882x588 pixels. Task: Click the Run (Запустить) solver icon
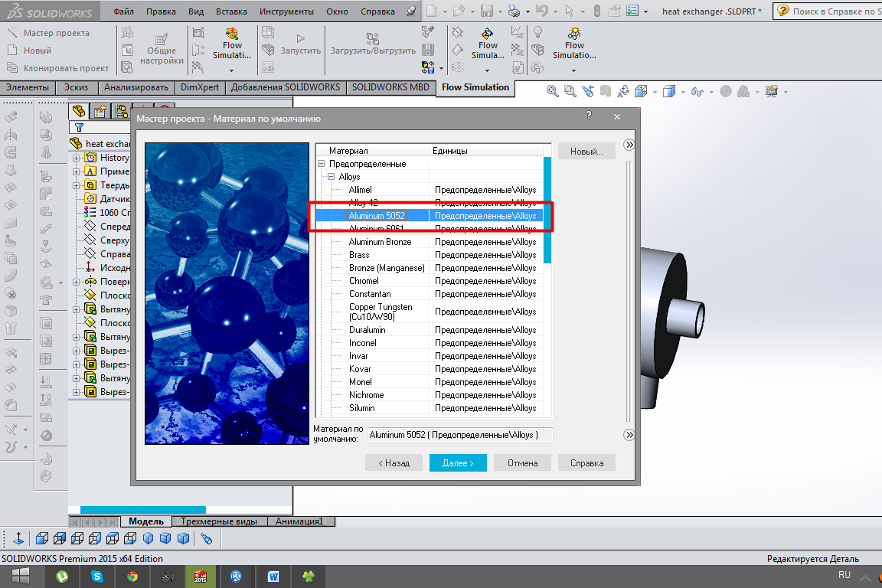(300, 38)
